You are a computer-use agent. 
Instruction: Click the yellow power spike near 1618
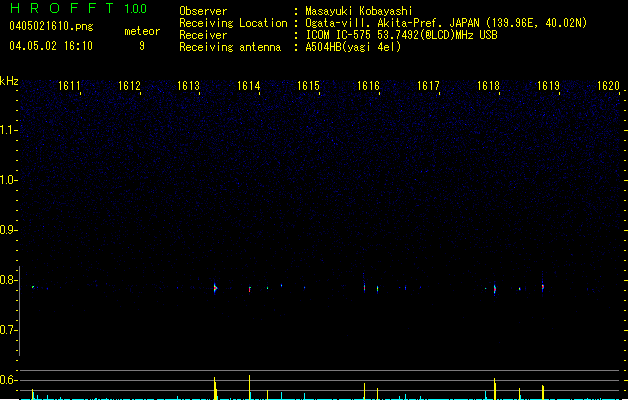click(495, 388)
